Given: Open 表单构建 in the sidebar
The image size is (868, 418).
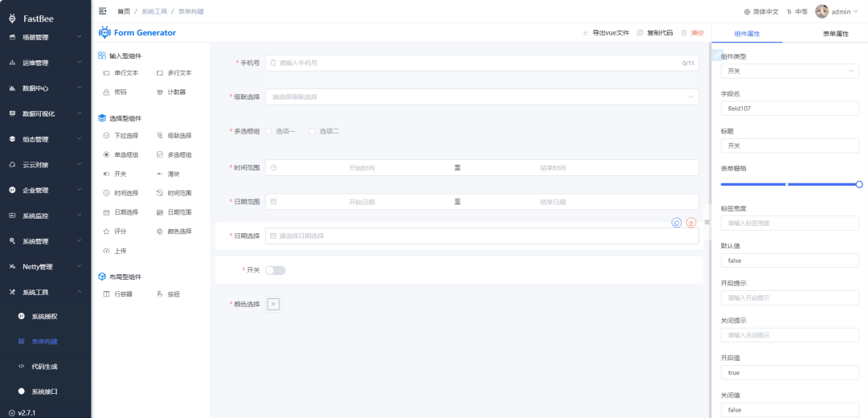Looking at the screenshot, I should (x=45, y=342).
